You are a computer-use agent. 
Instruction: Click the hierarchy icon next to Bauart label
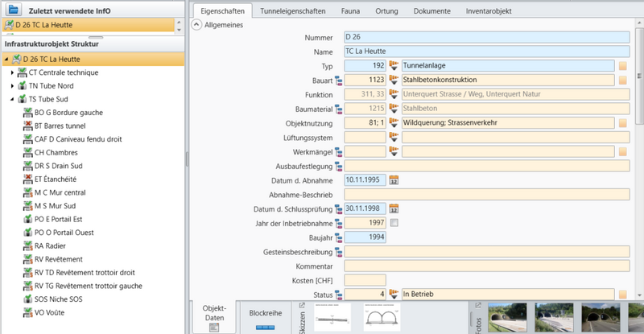tap(339, 80)
